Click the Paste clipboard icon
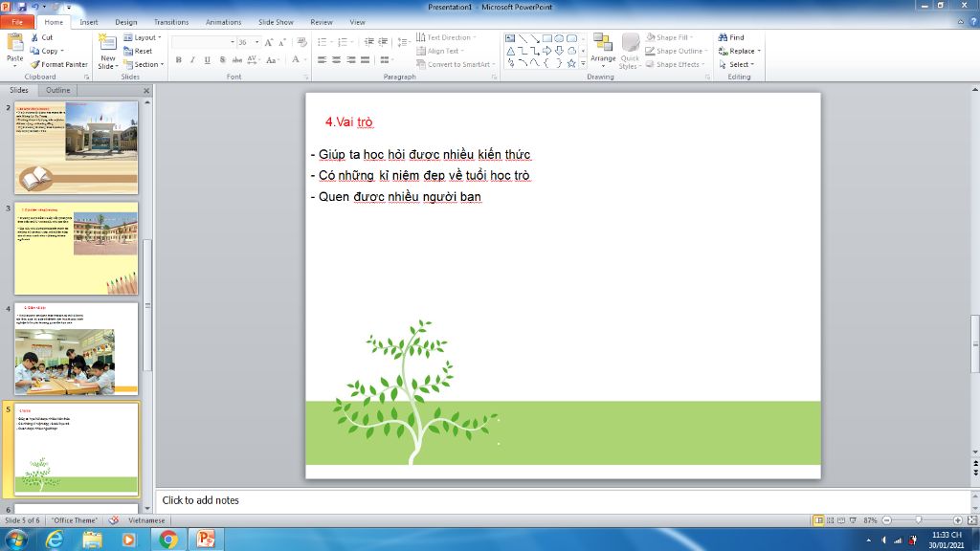This screenshot has width=980, height=551. pos(14,44)
